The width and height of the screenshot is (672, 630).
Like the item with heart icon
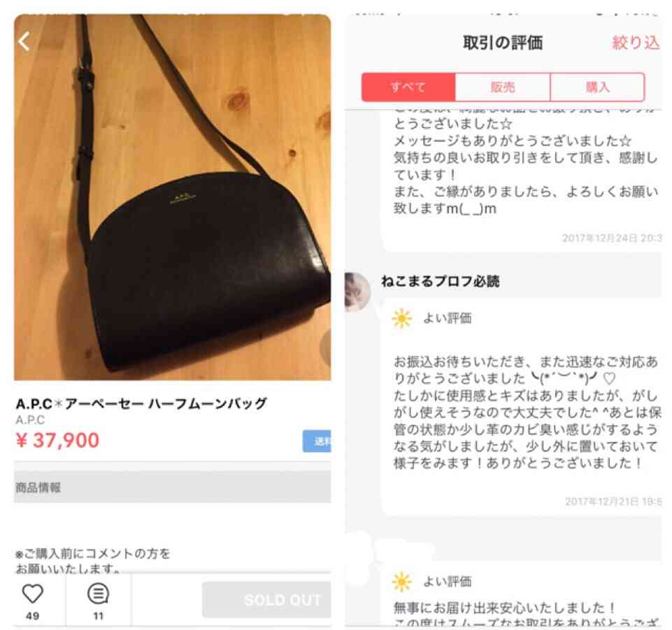pos(33,594)
